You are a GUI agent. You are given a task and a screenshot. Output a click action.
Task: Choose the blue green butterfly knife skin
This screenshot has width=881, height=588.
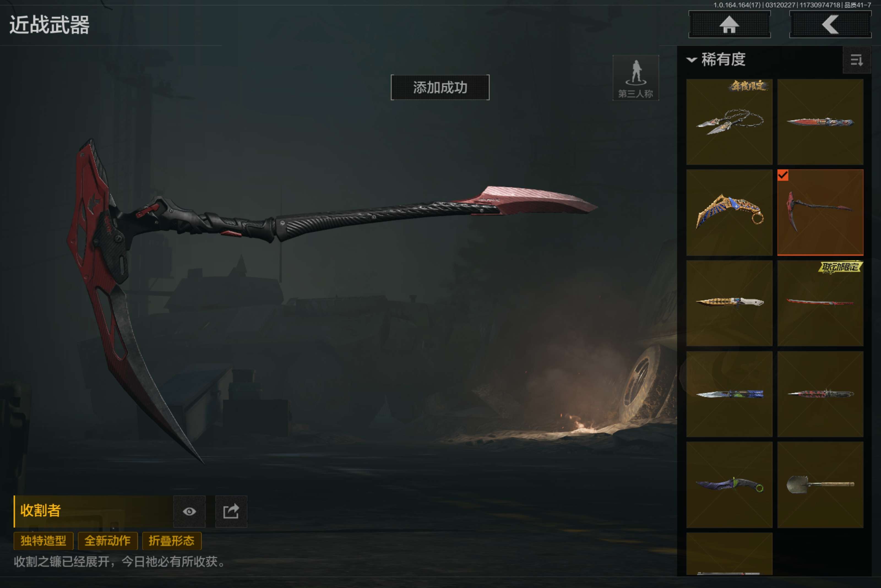pyautogui.click(x=730, y=394)
